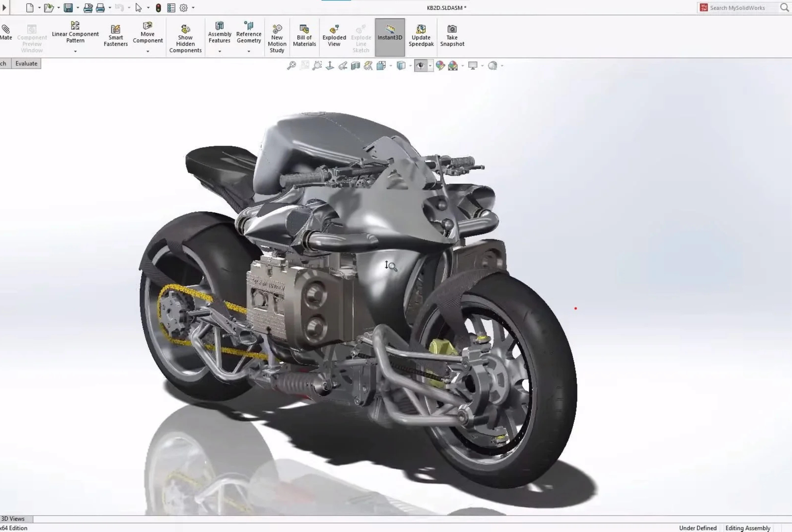The width and height of the screenshot is (792, 532).
Task: Toggle Hide/Show Items eye icon
Action: [x=421, y=65]
